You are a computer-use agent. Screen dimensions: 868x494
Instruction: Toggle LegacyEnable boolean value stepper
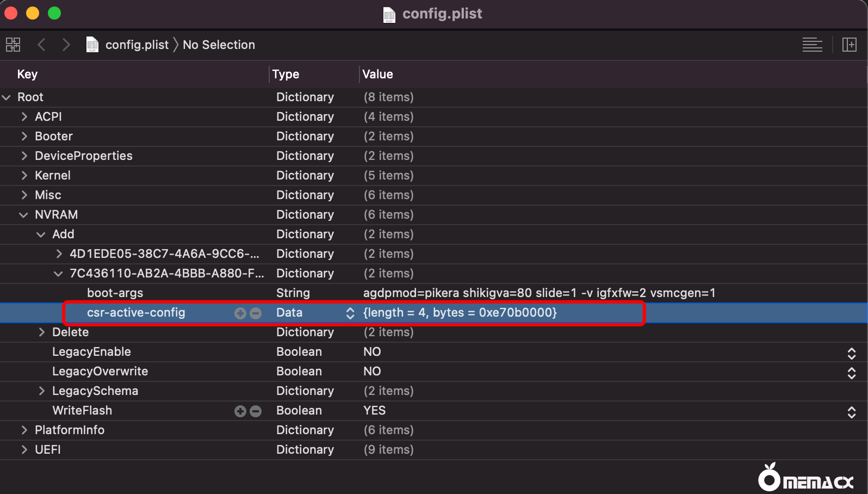851,353
